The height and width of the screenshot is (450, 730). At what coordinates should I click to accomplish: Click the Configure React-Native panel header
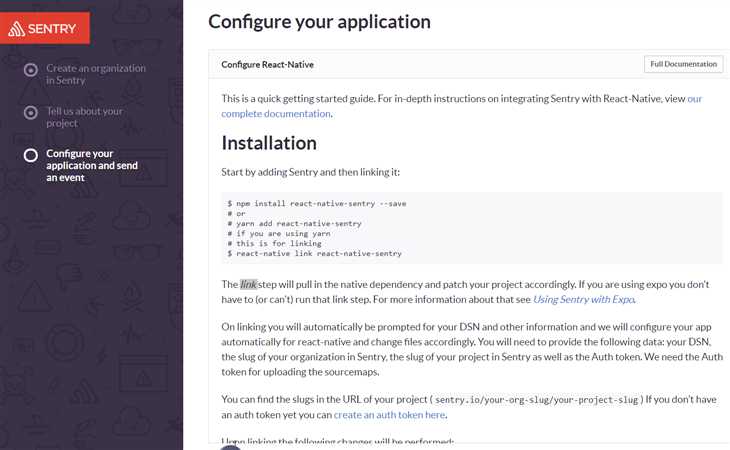click(267, 64)
